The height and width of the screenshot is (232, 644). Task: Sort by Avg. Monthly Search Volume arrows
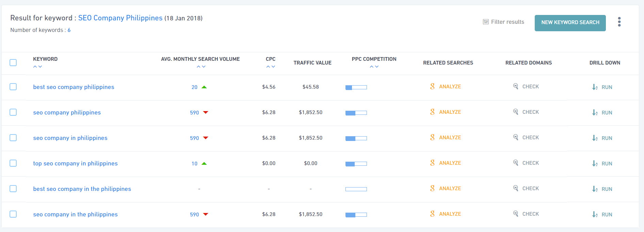point(201,67)
